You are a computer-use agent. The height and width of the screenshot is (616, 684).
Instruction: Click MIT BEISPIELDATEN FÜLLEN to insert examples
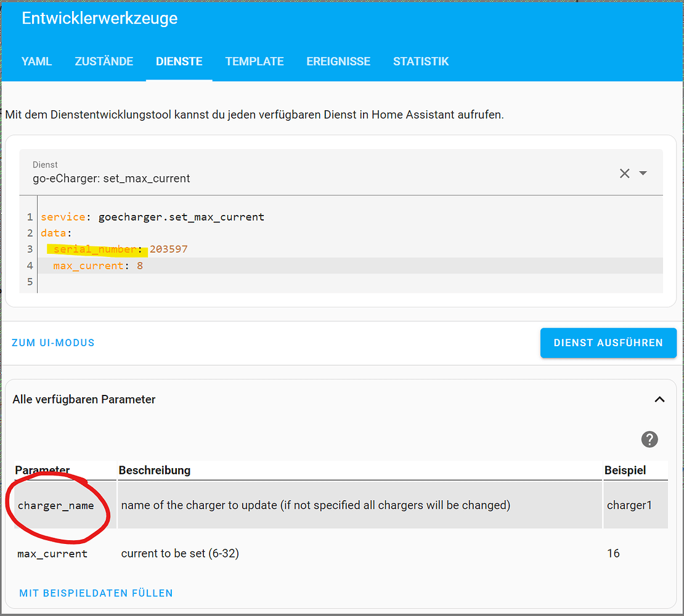96,593
